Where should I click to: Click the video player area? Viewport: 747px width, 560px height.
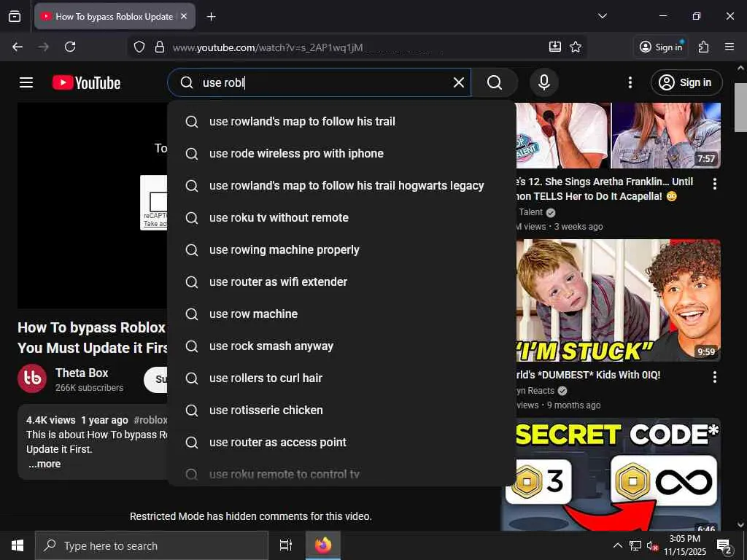(x=93, y=206)
